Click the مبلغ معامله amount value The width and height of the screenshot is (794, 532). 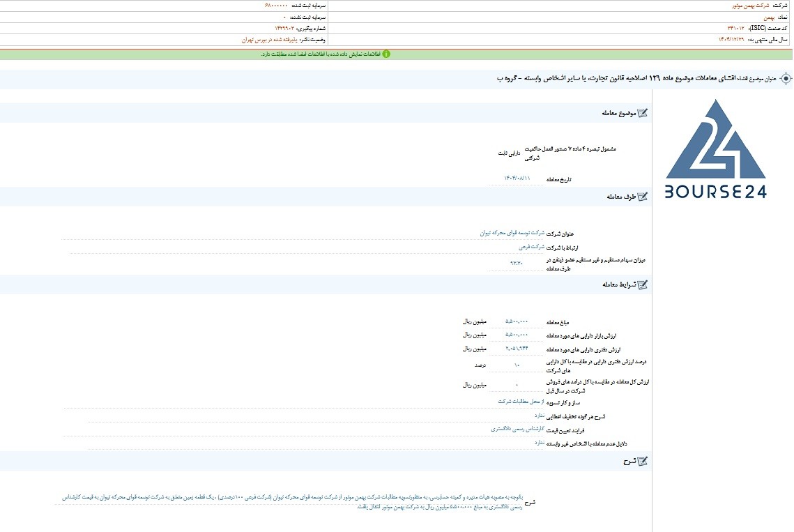517,321
